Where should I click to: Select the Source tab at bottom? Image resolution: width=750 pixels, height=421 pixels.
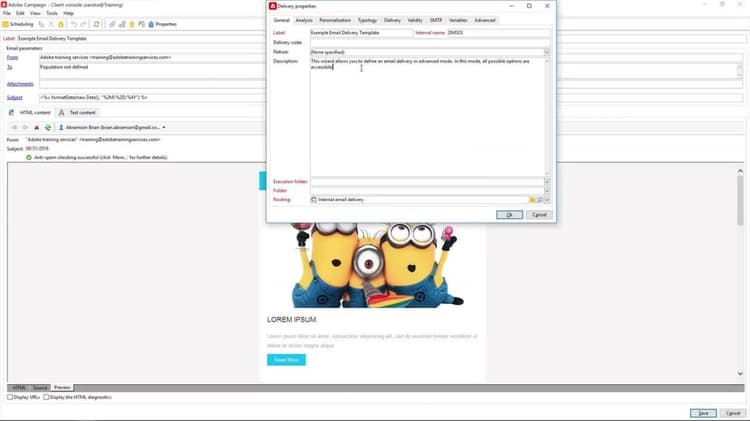40,388
